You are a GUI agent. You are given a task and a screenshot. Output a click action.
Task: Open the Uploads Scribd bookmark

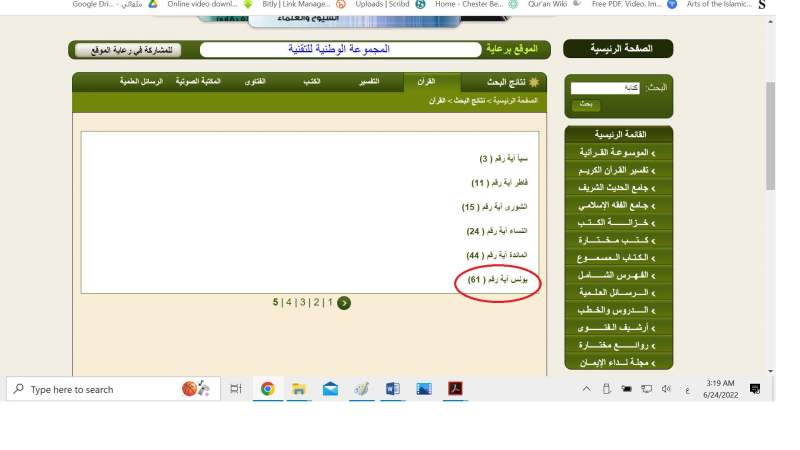click(390, 4)
